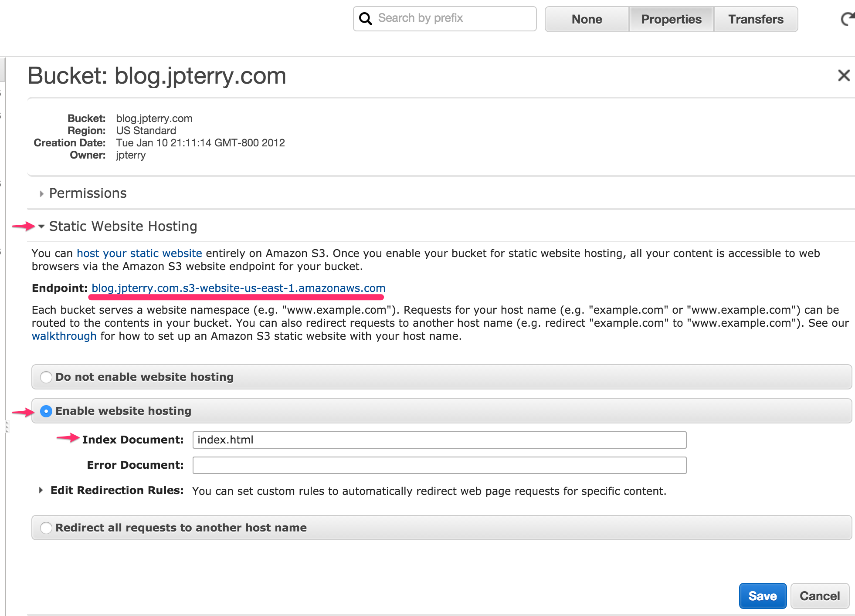The width and height of the screenshot is (855, 616).
Task: Click the Bucket: blog.jpterry.com heading
Action: pyautogui.click(x=157, y=76)
